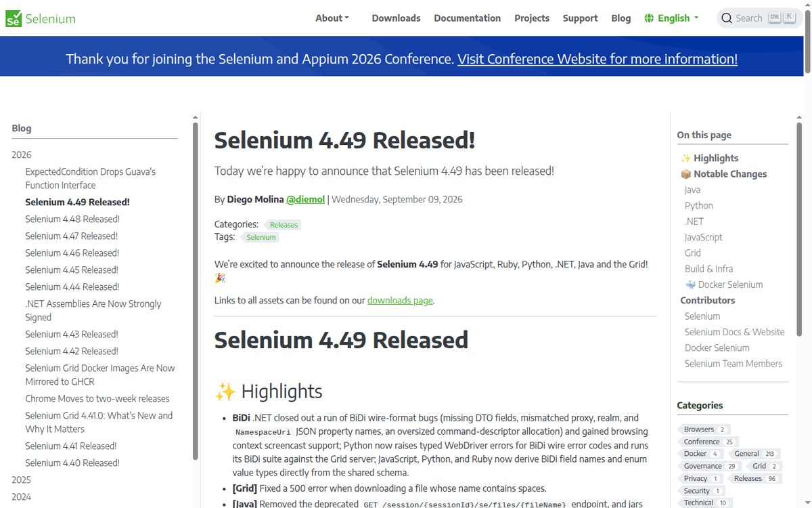Open Selenium 4.43 Released! post
Viewport: 812px width, 508px height.
coord(72,334)
